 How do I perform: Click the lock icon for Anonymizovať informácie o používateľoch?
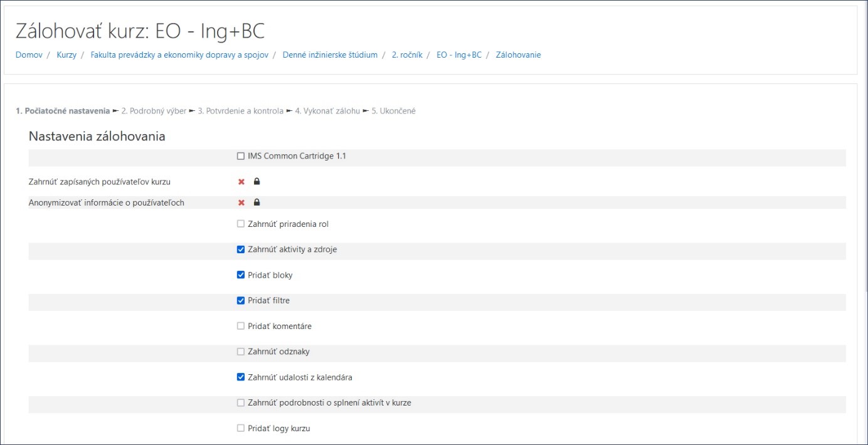pyautogui.click(x=257, y=202)
